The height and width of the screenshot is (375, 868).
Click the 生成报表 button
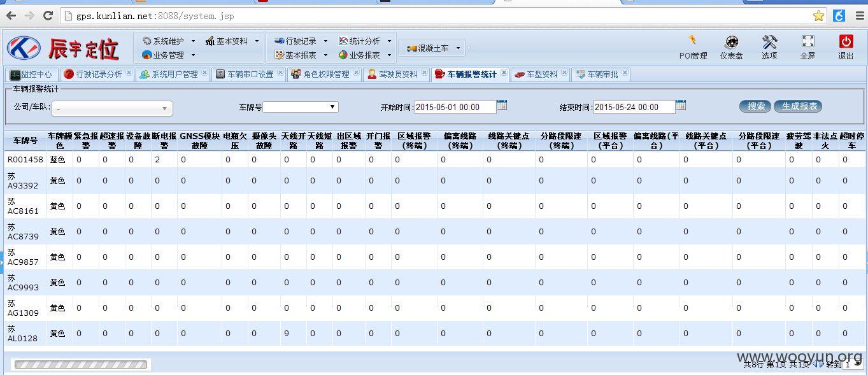[x=799, y=106]
